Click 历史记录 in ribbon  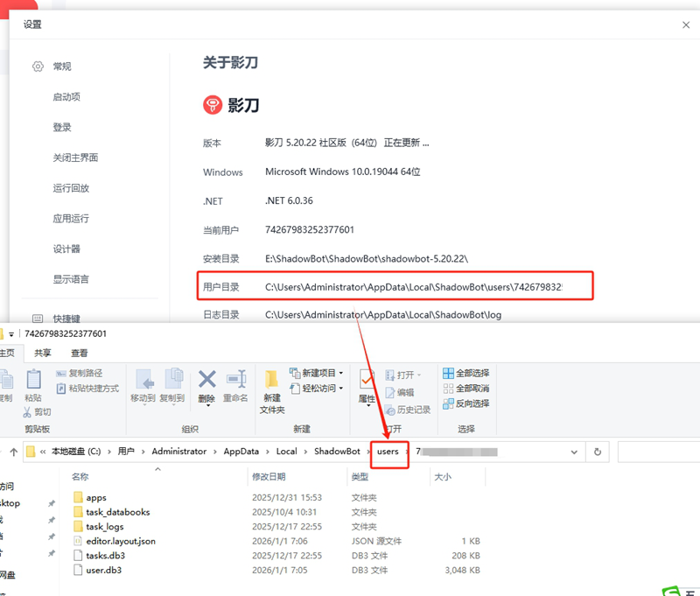click(x=408, y=410)
